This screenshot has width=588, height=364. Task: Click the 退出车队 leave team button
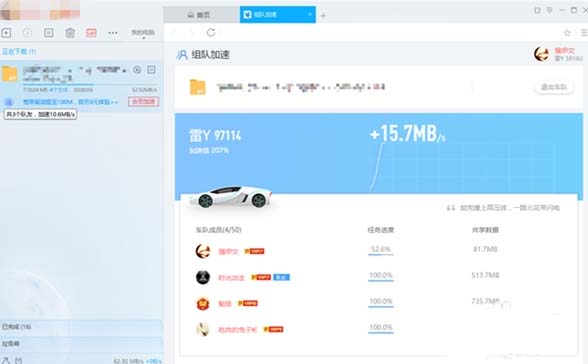point(554,87)
